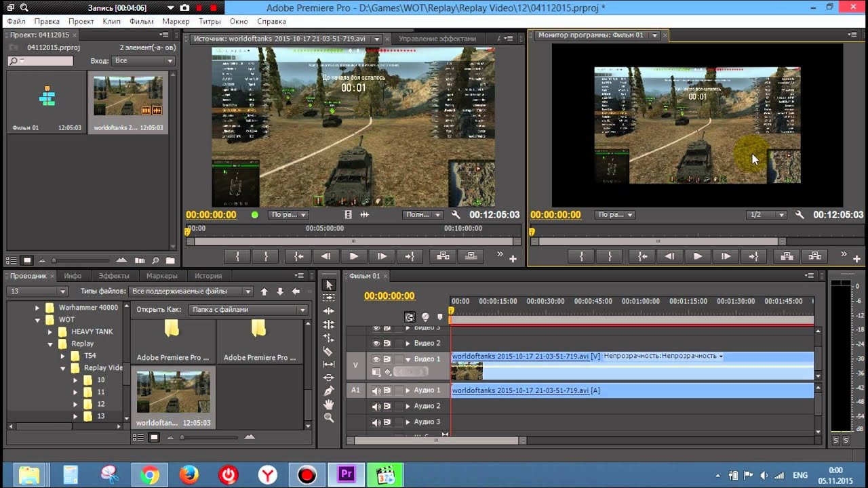The image size is (868, 488).
Task: Switch Project panel to list view
Action: tap(12, 260)
